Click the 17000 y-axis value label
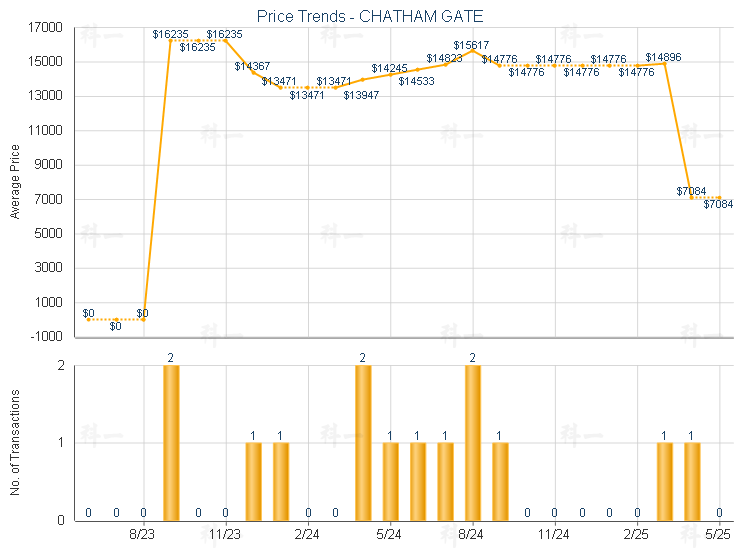 click(47, 27)
